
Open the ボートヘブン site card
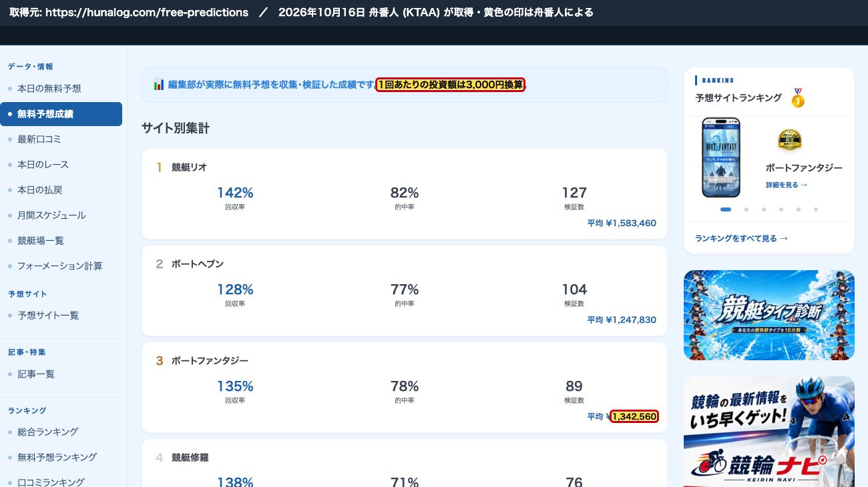405,291
